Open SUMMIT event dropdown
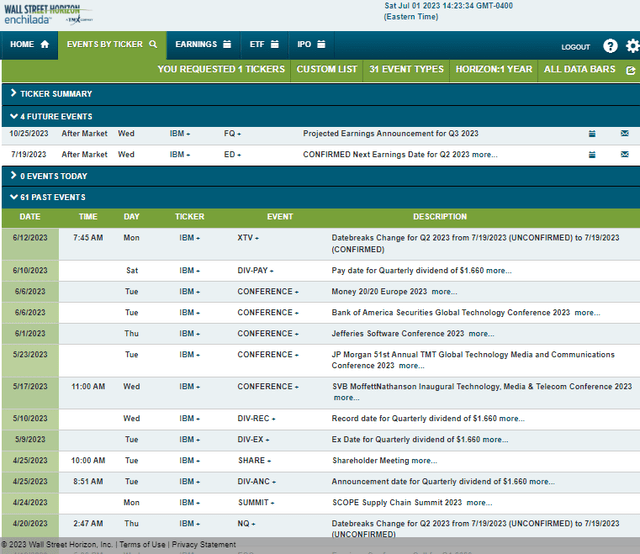The image size is (640, 554). [256, 503]
